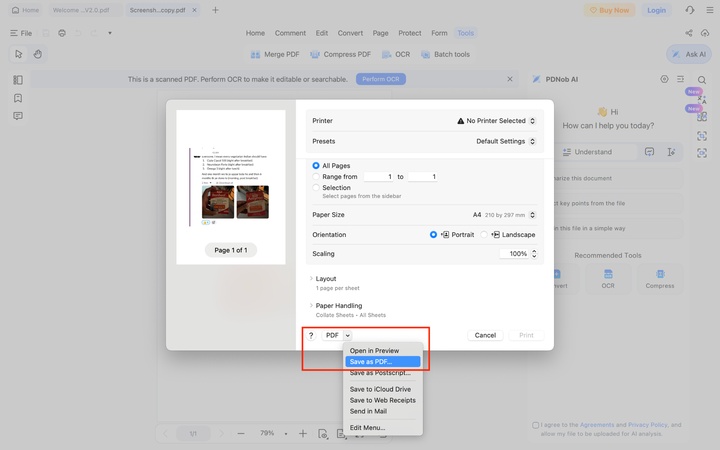The height and width of the screenshot is (450, 720).
Task: Click the search magnifier icon in right panel
Action: point(702,80)
